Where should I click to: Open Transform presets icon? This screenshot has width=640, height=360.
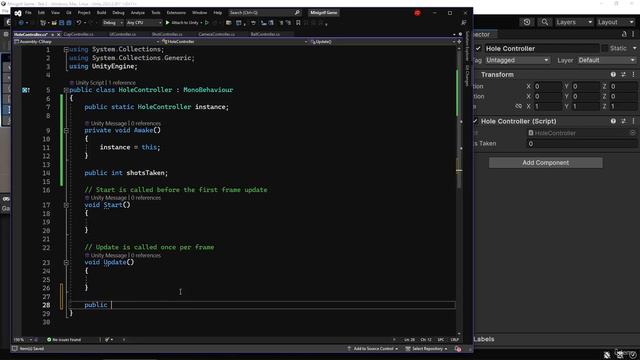point(623,75)
